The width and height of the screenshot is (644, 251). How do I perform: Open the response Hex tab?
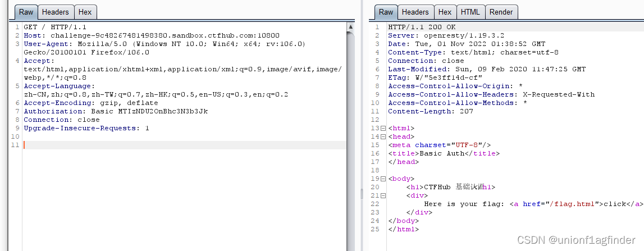pyautogui.click(x=445, y=12)
